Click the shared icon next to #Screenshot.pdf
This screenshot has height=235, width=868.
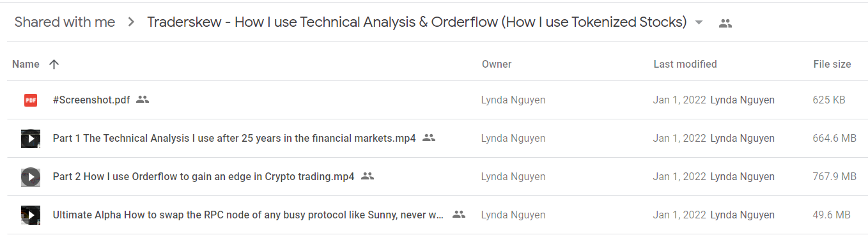[x=143, y=100]
